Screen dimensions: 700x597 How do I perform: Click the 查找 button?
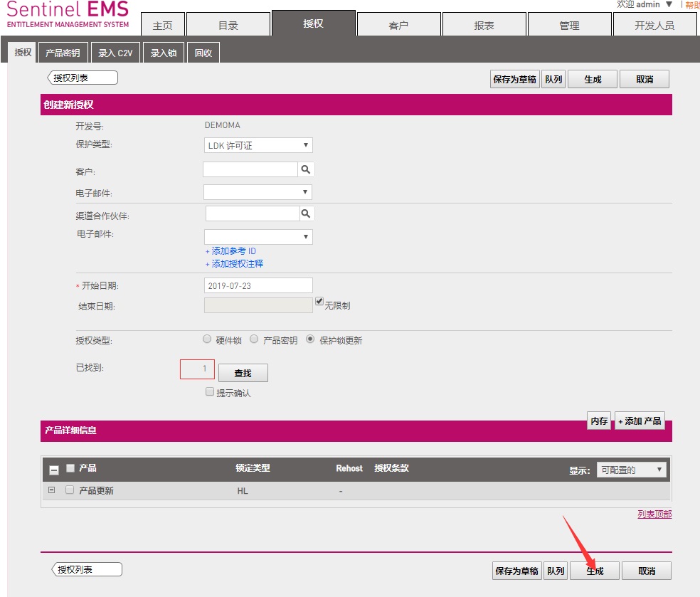coord(243,373)
